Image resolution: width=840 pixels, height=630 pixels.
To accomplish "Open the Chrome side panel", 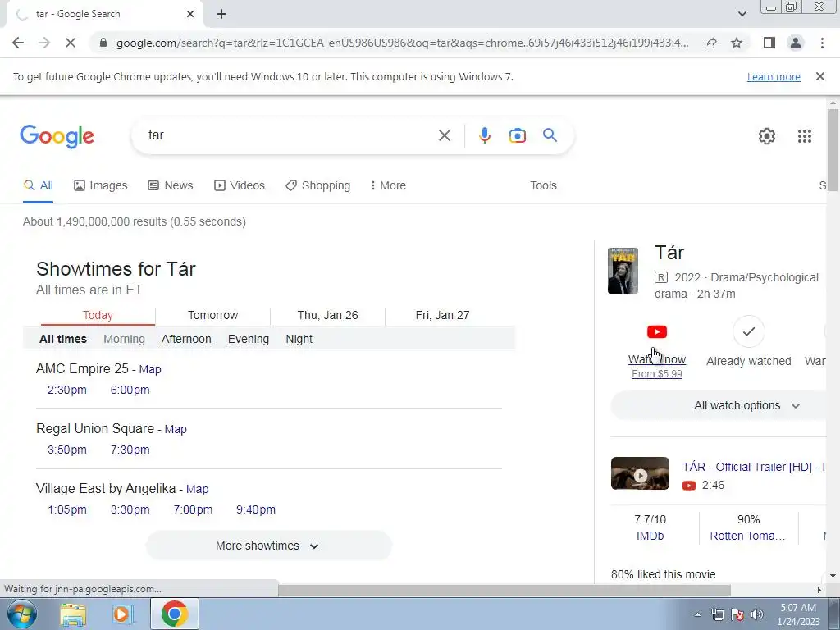I will [769, 43].
